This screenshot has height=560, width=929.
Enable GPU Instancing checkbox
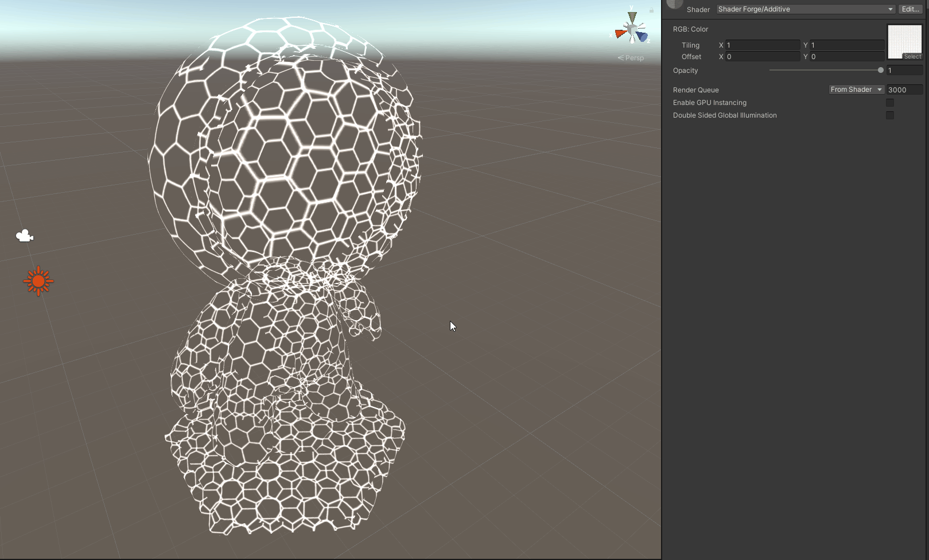[x=889, y=103]
